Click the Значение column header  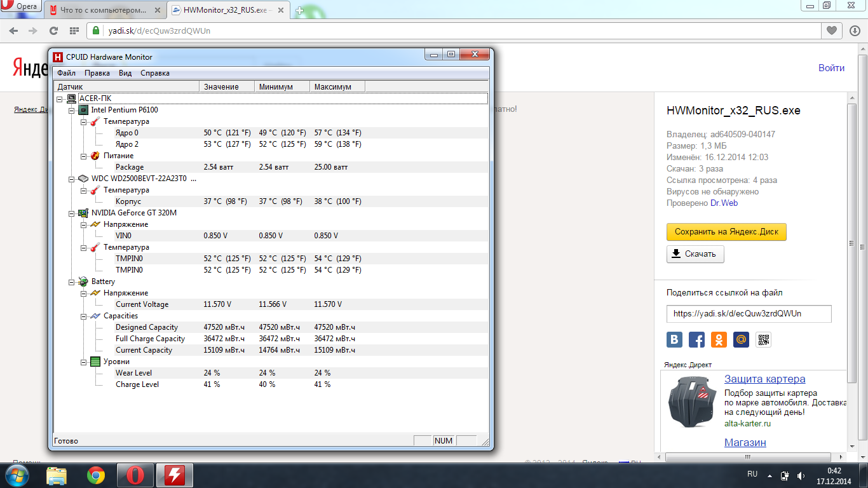[x=227, y=86]
